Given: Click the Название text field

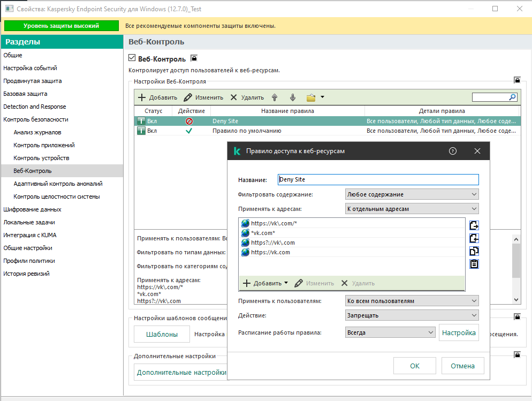Looking at the screenshot, I should 378,180.
